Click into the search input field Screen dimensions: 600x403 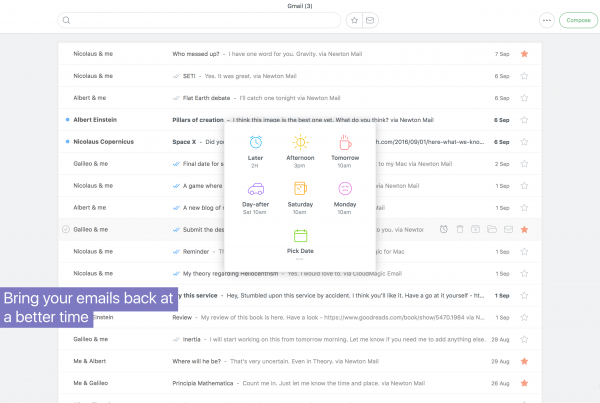coord(199,20)
